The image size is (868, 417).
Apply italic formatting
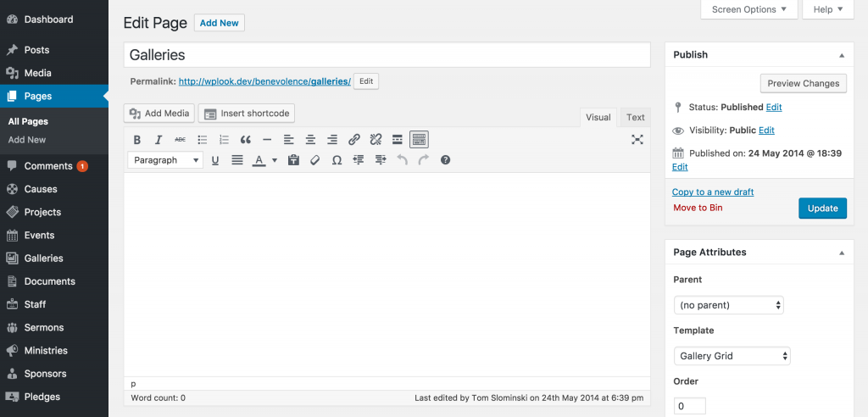(159, 140)
